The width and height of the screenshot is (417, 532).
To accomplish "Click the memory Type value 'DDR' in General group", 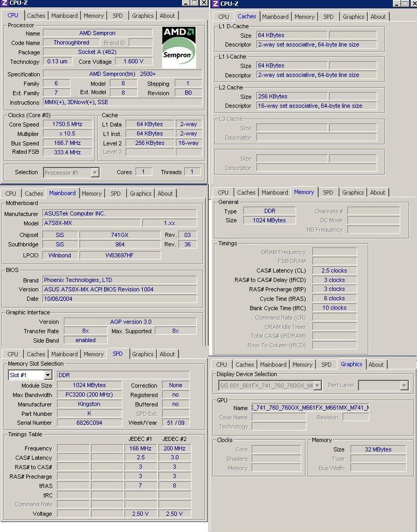I will [x=269, y=211].
